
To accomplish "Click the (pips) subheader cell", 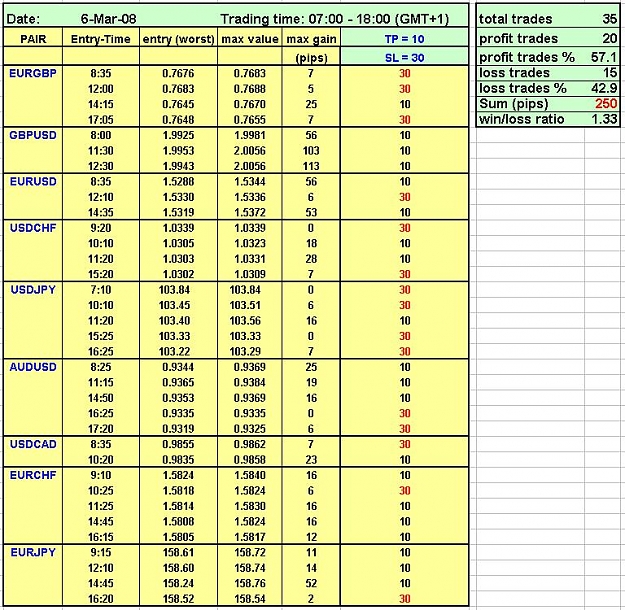I will coord(311,58).
